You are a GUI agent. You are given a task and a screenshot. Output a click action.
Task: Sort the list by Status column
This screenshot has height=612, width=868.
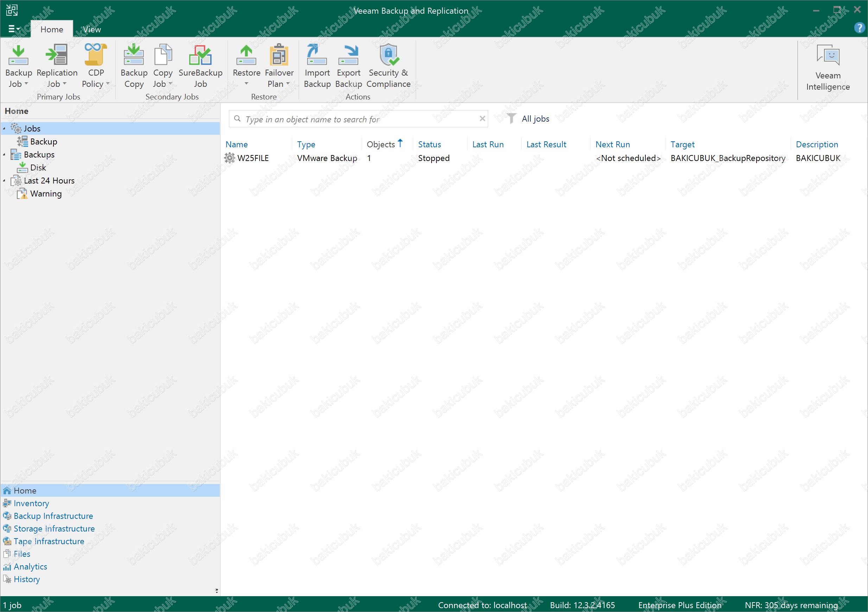[x=429, y=145]
